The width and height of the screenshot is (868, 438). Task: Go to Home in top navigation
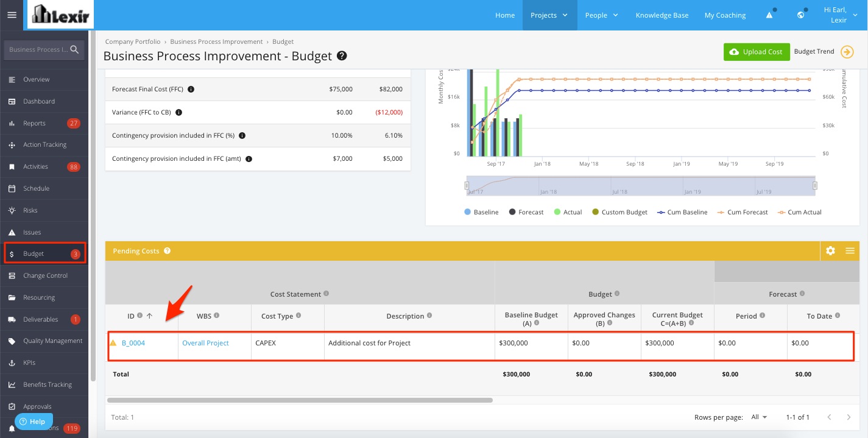(505, 15)
